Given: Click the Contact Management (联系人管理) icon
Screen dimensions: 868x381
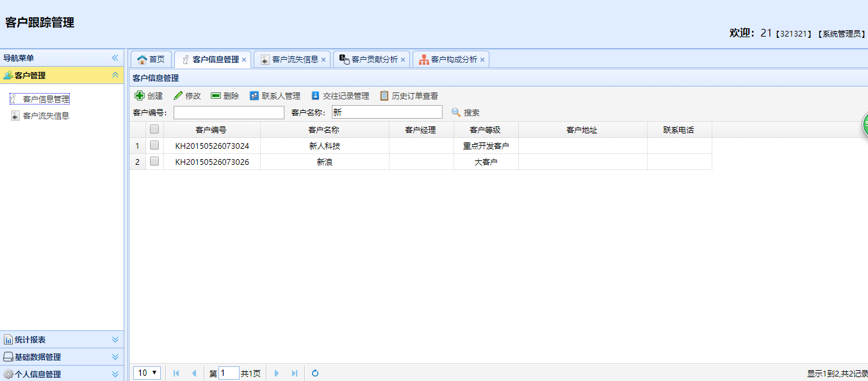Looking at the screenshot, I should tap(254, 96).
